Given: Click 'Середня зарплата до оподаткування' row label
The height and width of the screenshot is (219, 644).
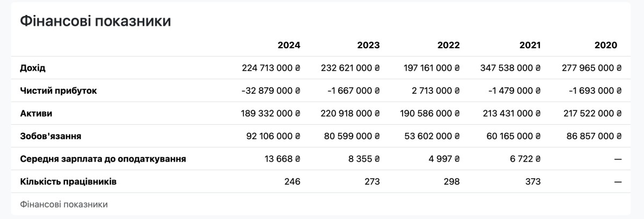Looking at the screenshot, I should point(103,159).
